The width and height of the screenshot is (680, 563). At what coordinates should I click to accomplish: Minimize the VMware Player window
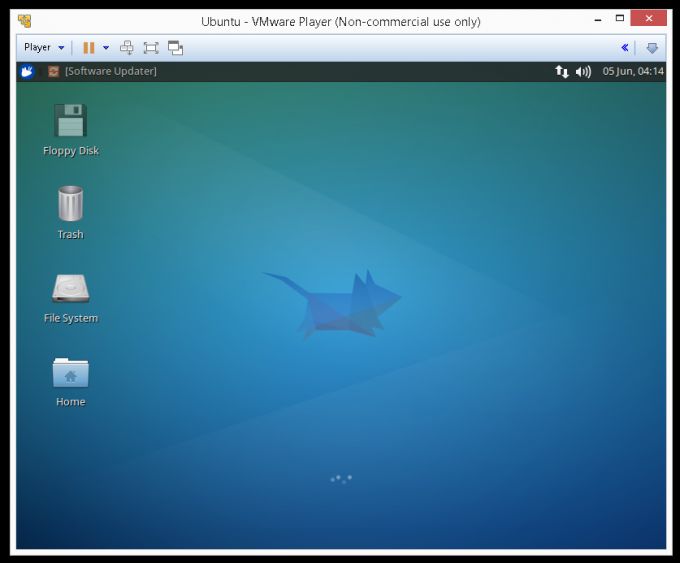[x=598, y=20]
